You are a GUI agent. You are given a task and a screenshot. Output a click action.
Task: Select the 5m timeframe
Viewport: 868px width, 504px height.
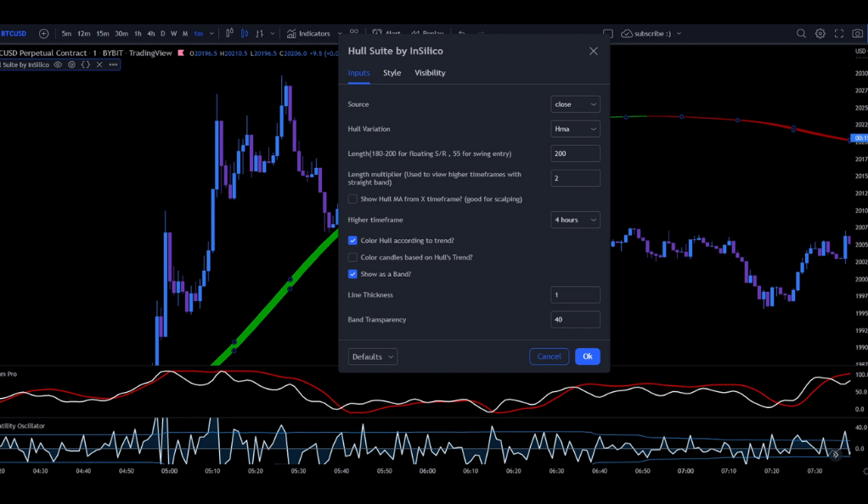[x=66, y=34]
